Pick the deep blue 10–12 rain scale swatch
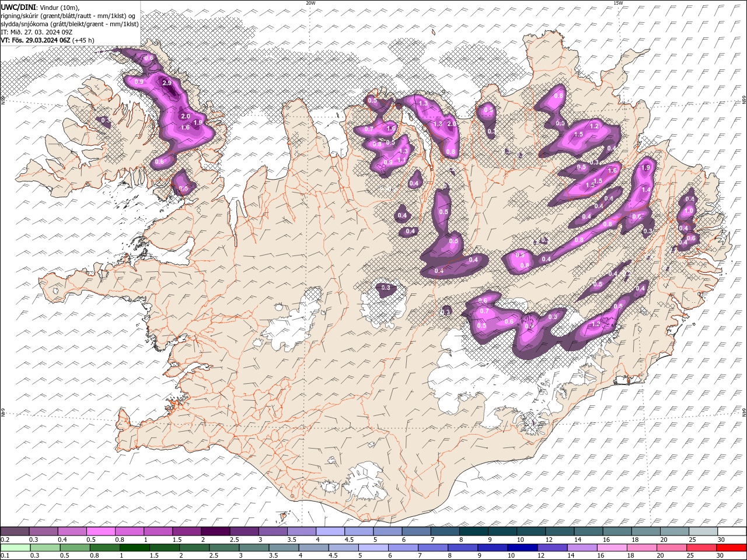The width and height of the screenshot is (747, 560). click(522, 548)
